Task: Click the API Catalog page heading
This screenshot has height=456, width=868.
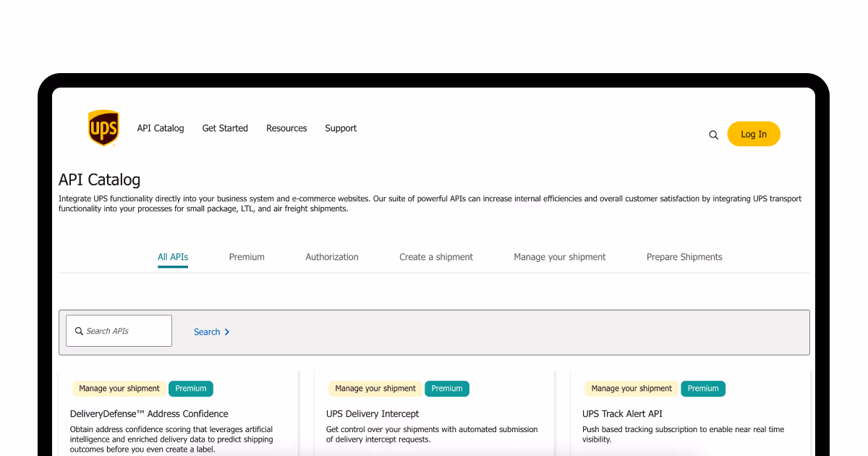Action: click(100, 180)
